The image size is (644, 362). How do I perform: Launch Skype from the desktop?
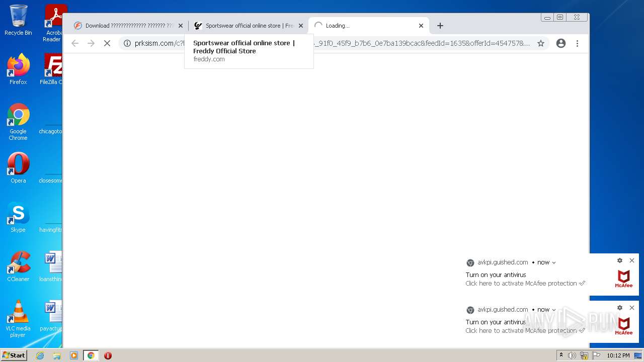pos(18,217)
